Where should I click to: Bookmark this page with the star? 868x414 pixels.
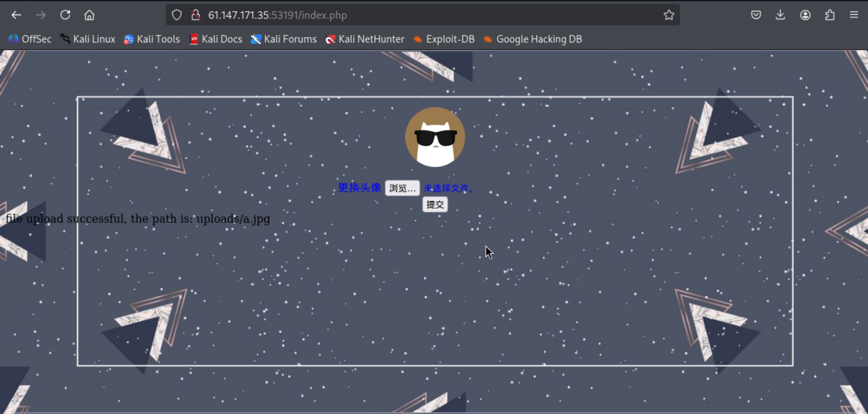pyautogui.click(x=669, y=15)
